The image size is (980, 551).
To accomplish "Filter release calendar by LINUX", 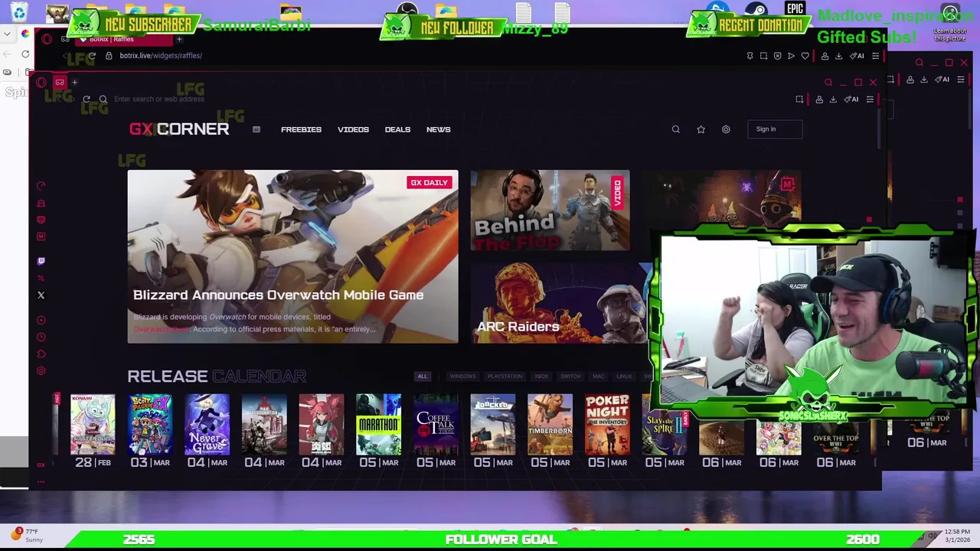I will coord(624,377).
